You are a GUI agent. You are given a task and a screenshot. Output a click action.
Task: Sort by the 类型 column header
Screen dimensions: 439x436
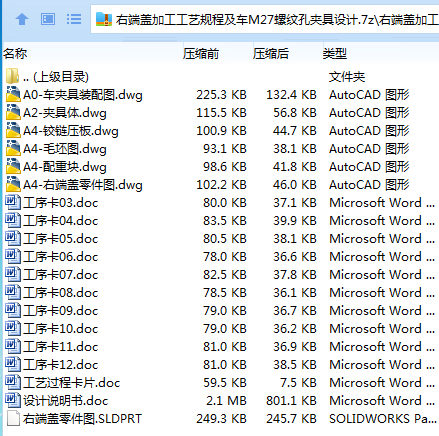click(x=335, y=53)
